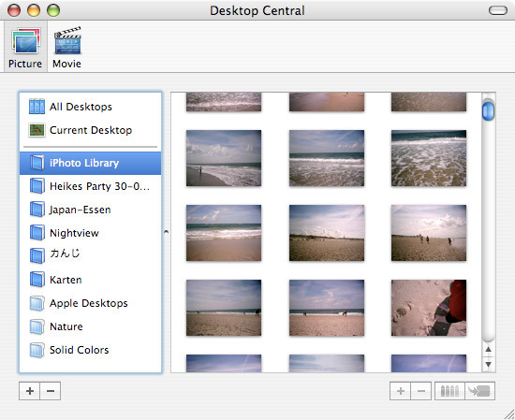
Task: Switch to the Picture tab
Action: coord(25,47)
